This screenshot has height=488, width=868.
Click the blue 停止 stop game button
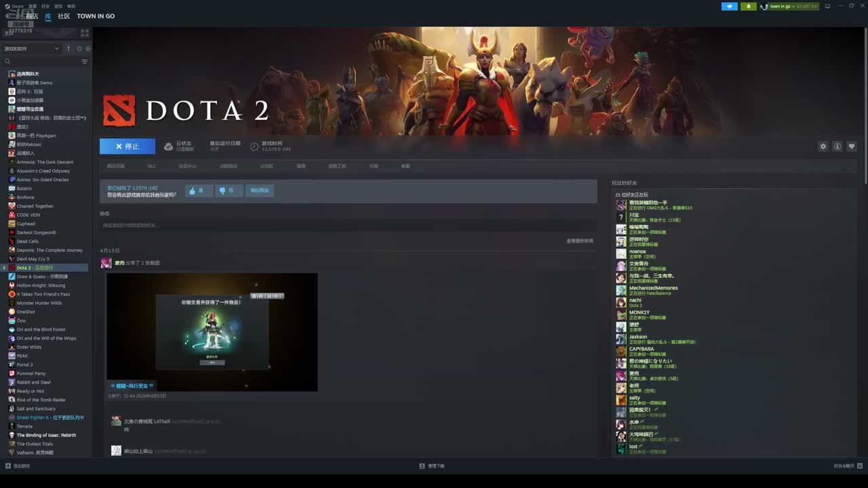127,146
